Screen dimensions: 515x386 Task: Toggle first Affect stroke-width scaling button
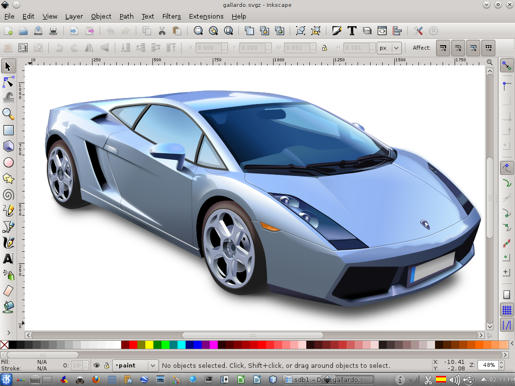[x=443, y=48]
